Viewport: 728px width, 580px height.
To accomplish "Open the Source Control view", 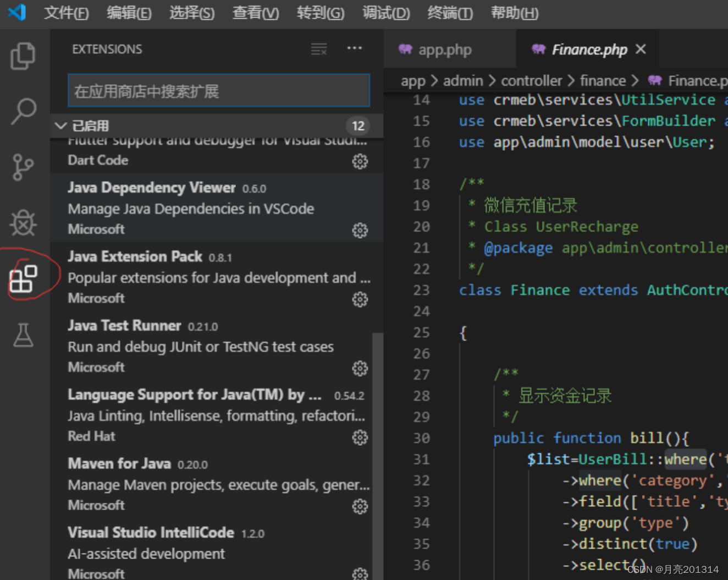I will coord(23,167).
